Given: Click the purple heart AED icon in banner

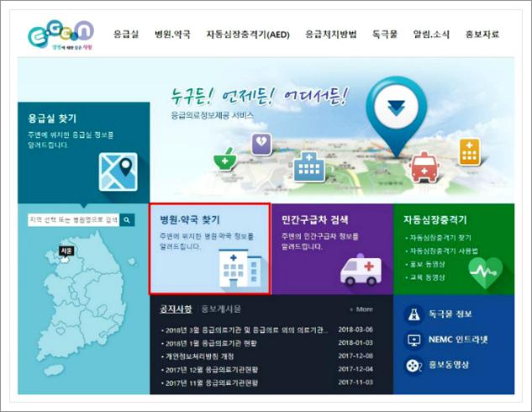Looking at the screenshot, I should [261, 144].
